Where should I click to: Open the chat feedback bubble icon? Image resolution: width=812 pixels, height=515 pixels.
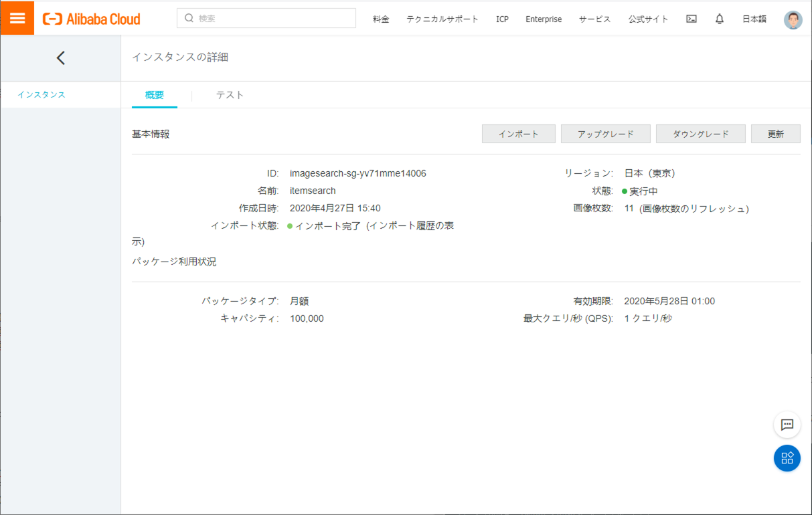[x=787, y=425]
